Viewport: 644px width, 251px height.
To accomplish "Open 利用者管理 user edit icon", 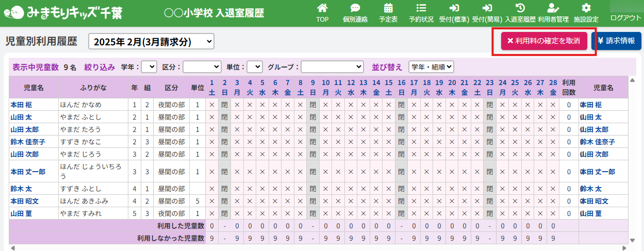I will point(553,9).
